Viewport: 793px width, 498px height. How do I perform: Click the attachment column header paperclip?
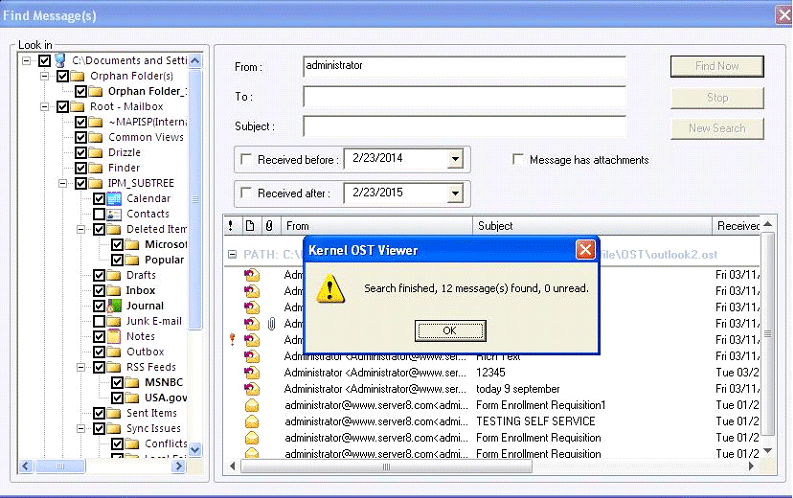tap(269, 226)
